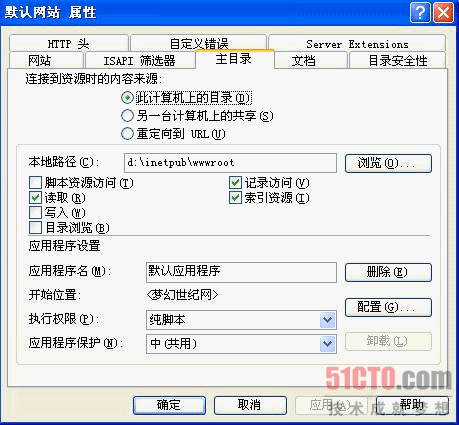Open the 执行权限 dropdown arrow
459x425 pixels.
(327, 320)
